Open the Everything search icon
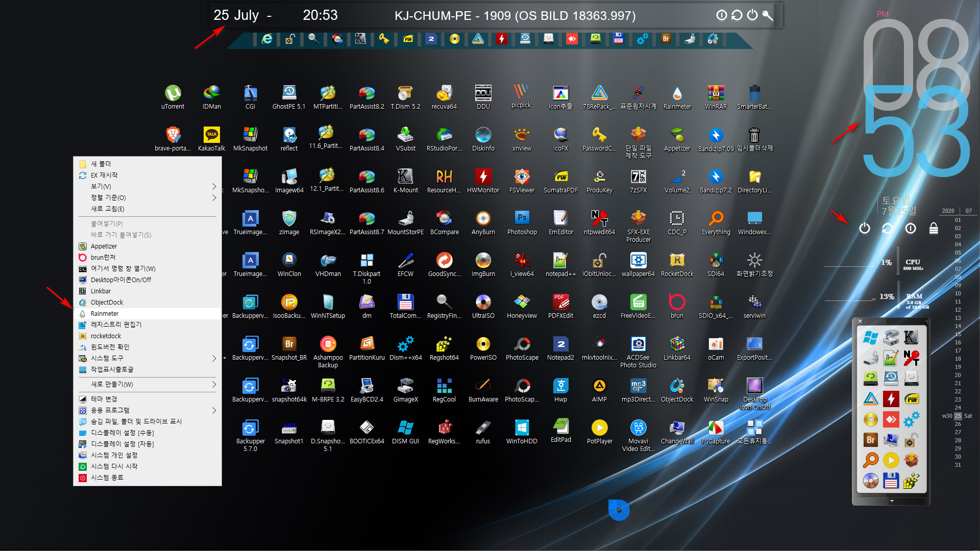 (716, 222)
